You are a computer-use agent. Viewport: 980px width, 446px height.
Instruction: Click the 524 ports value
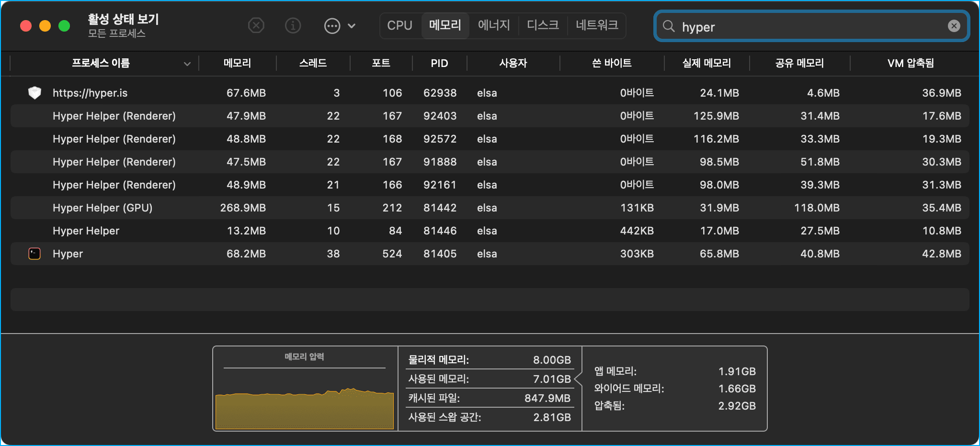[392, 254]
